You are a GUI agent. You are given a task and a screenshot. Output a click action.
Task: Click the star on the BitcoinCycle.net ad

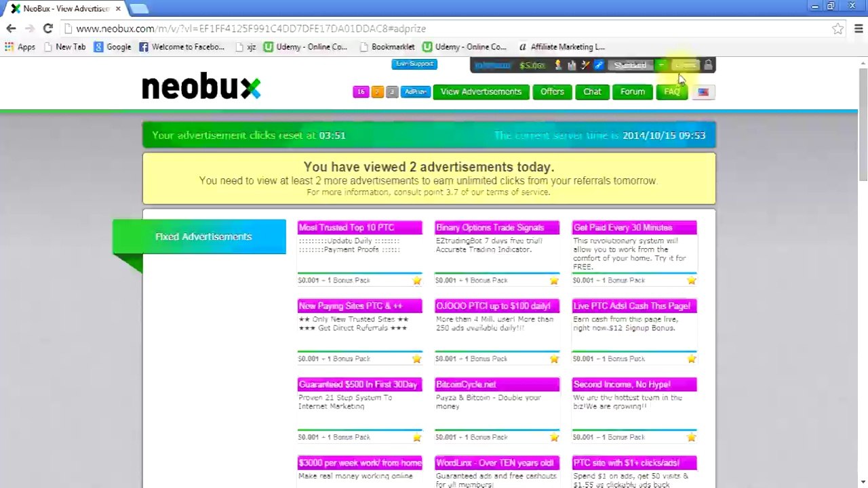(554, 437)
